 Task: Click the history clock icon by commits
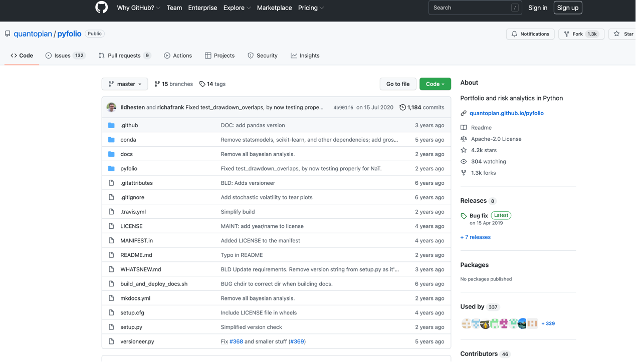(402, 108)
